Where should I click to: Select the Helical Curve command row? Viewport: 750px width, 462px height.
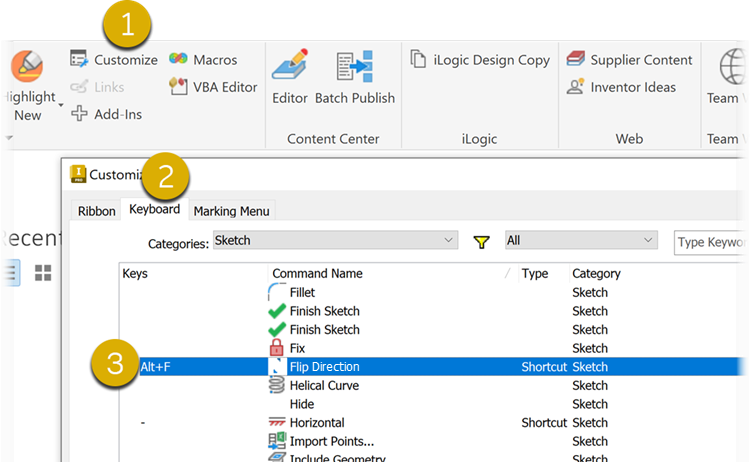pos(433,385)
